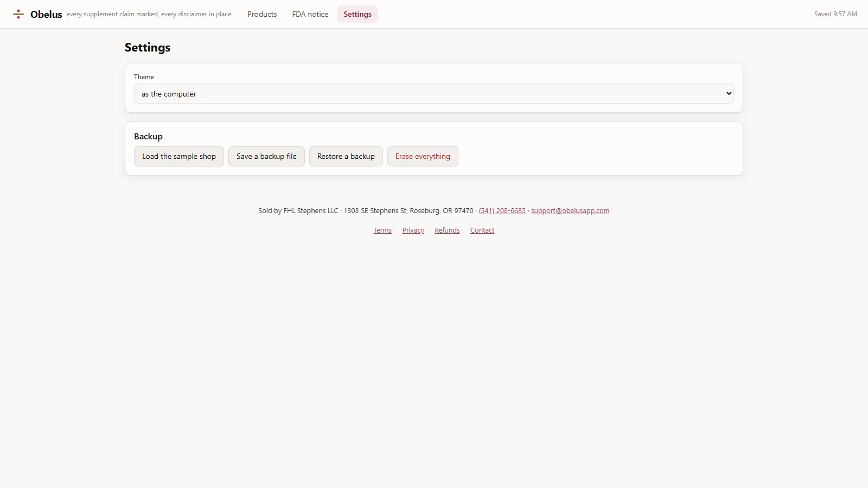Click the Settings page heading
The image size is (868, 488).
148,48
